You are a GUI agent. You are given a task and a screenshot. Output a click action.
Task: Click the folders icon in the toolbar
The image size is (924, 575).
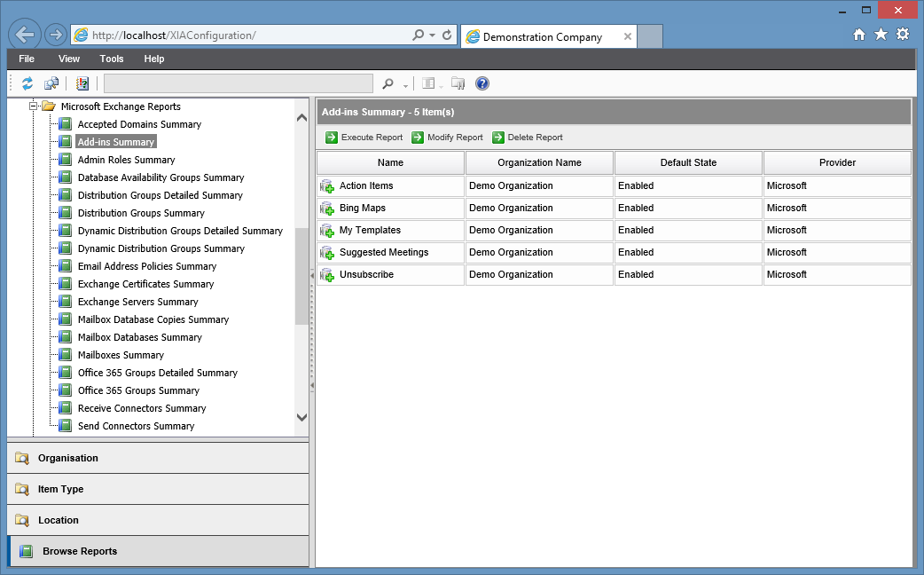tap(458, 83)
